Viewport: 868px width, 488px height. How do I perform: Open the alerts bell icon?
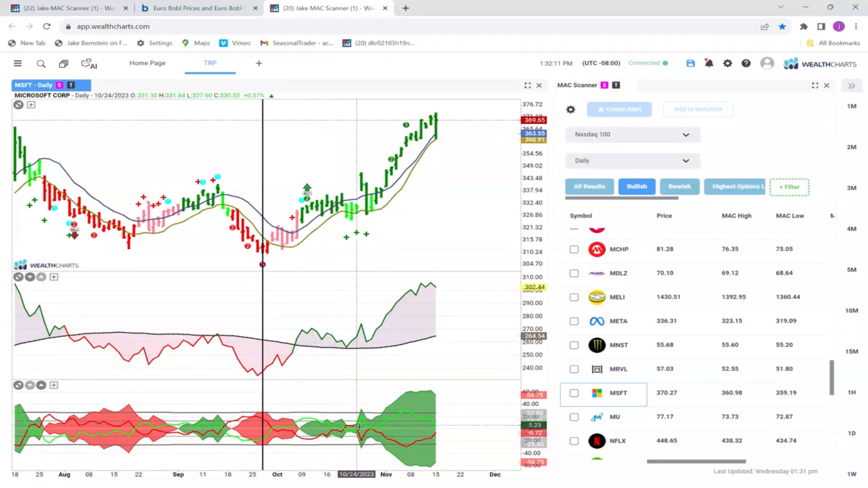(709, 63)
